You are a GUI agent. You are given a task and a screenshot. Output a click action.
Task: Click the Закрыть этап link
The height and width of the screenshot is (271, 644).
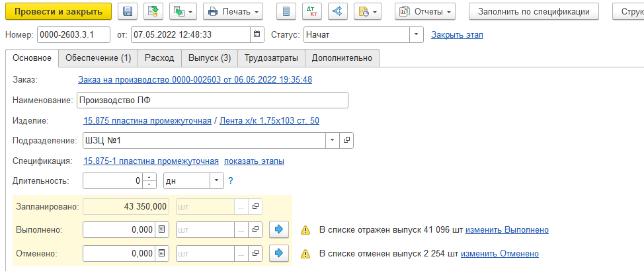click(x=457, y=35)
